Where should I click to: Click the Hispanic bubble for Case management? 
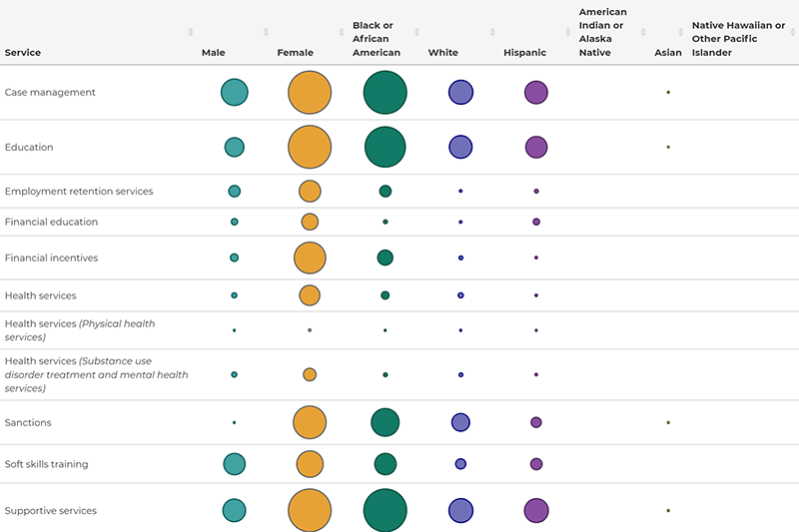(x=536, y=93)
